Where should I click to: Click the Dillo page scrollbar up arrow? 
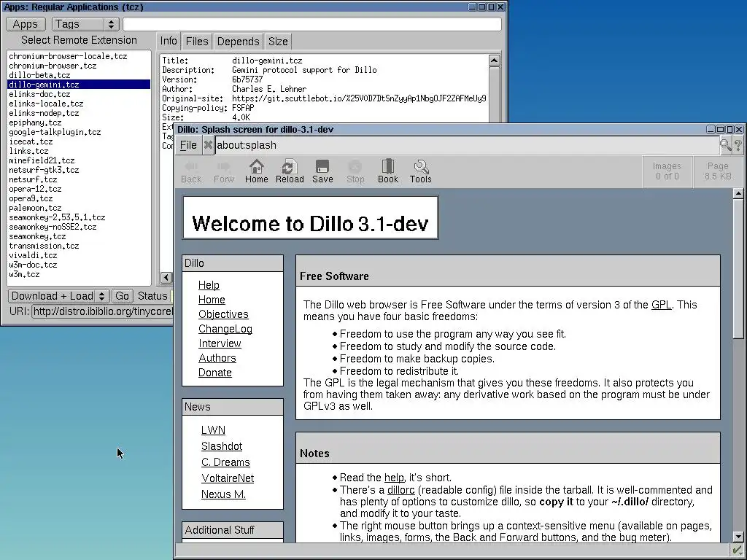point(738,193)
